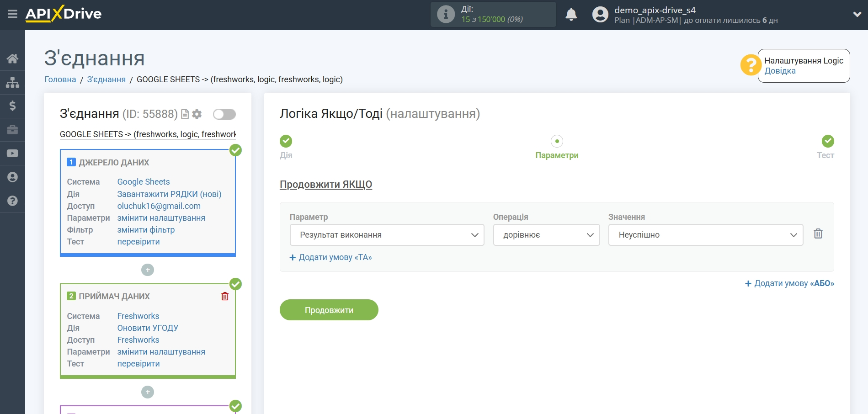The height and width of the screenshot is (414, 868).
Task: Open the home icon in the sidebar
Action: point(12,58)
